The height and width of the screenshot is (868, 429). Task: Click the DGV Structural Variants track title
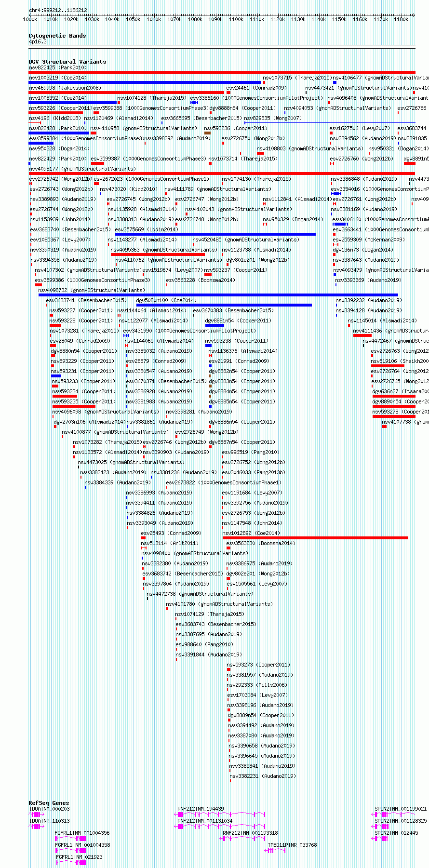67,62
